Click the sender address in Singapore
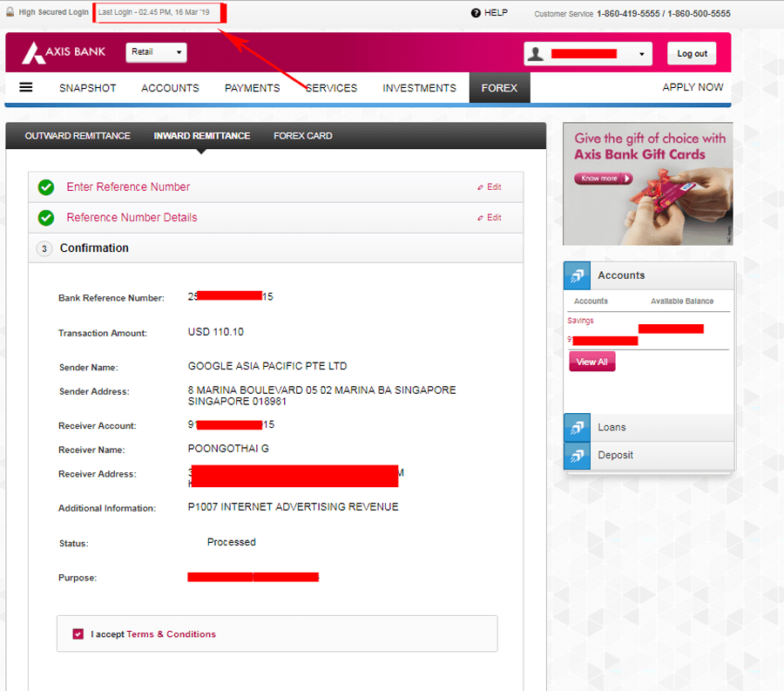The width and height of the screenshot is (784, 691). (322, 396)
